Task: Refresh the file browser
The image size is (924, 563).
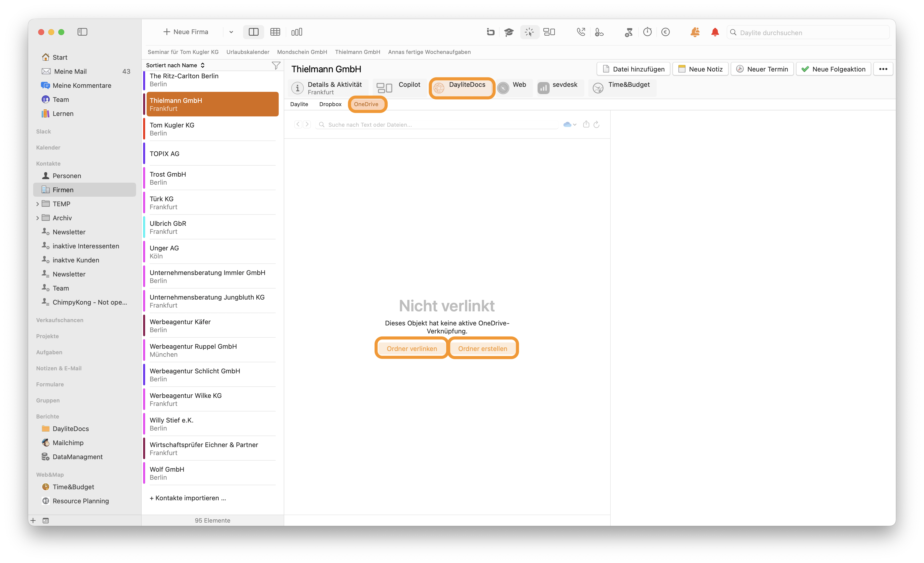Action: (x=596, y=124)
